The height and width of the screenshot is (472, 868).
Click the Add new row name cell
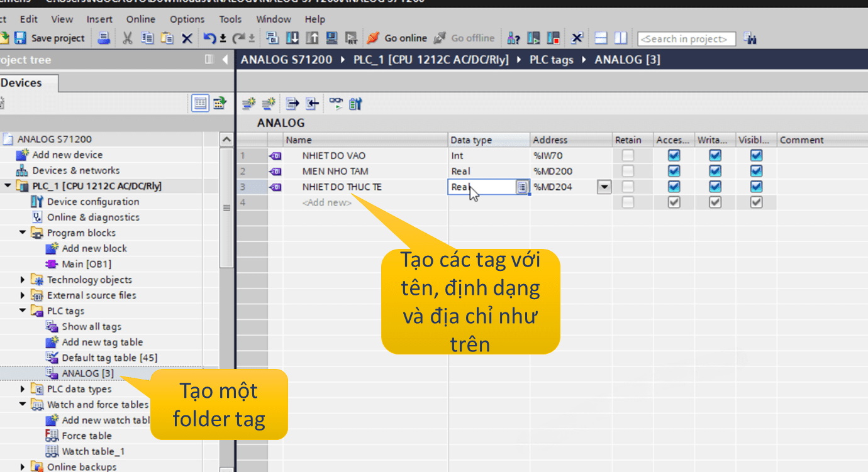(365, 202)
